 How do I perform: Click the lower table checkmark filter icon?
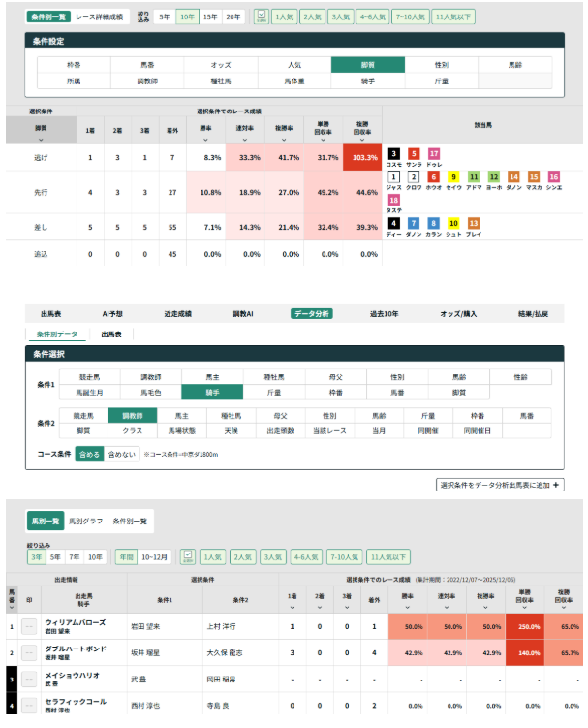click(188, 557)
